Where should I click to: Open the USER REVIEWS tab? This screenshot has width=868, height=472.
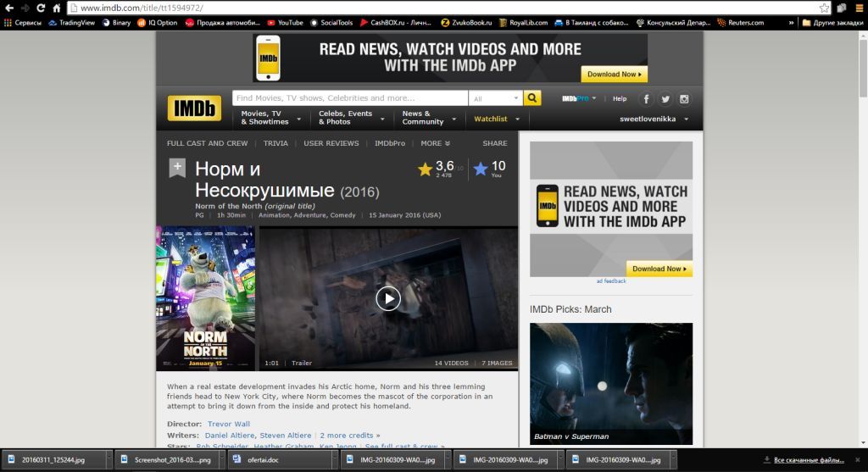(x=331, y=143)
